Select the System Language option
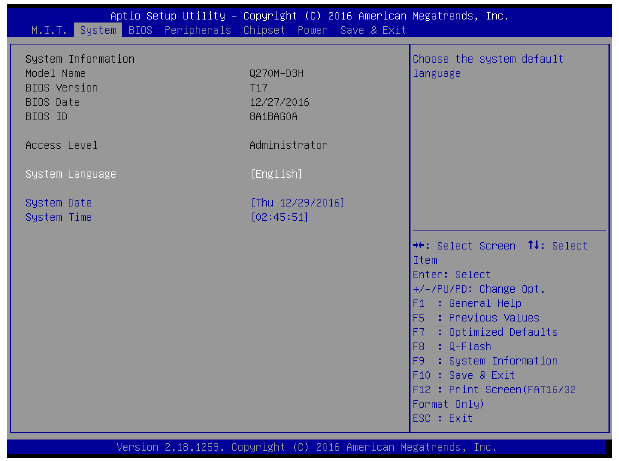Viewport: 619px width, 461px height. click(x=71, y=174)
